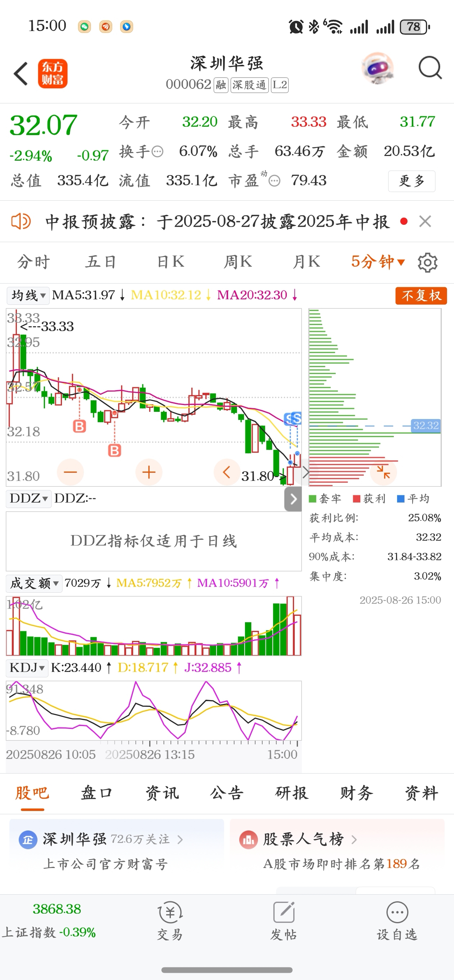Select the 财务 tab
This screenshot has height=980, width=454.
point(357,793)
